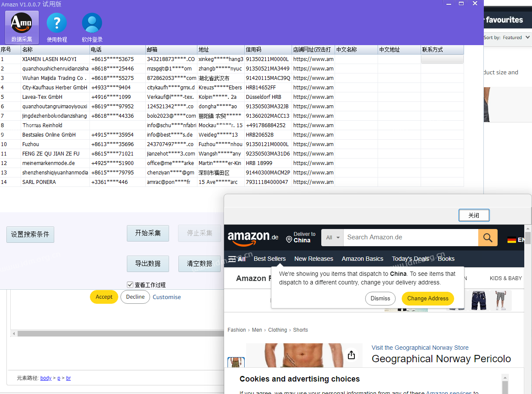Click the 邮箱 column header
The width and height of the screenshot is (532, 394).
[172, 49]
